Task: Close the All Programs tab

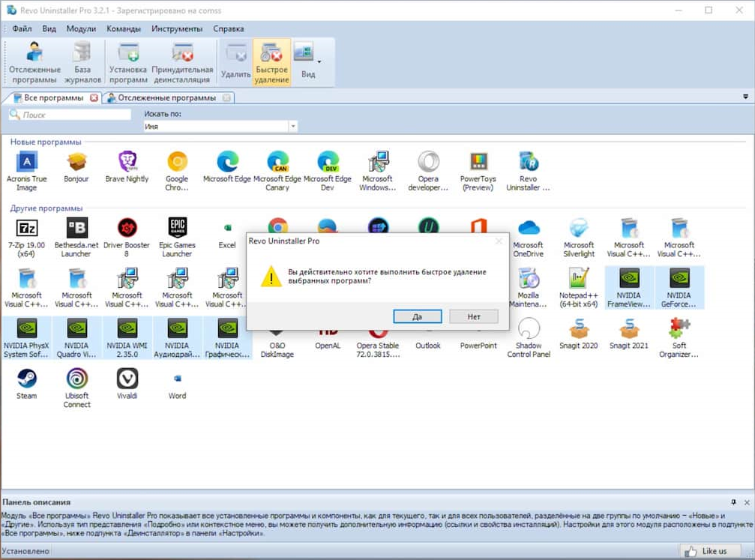Action: point(94,97)
